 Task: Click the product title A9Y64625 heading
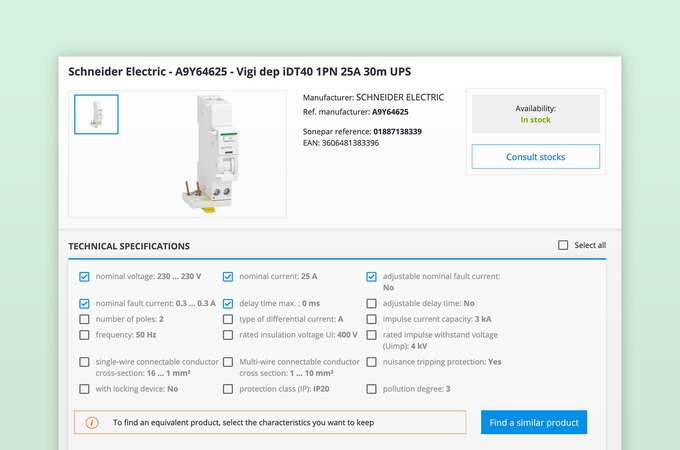[239, 72]
